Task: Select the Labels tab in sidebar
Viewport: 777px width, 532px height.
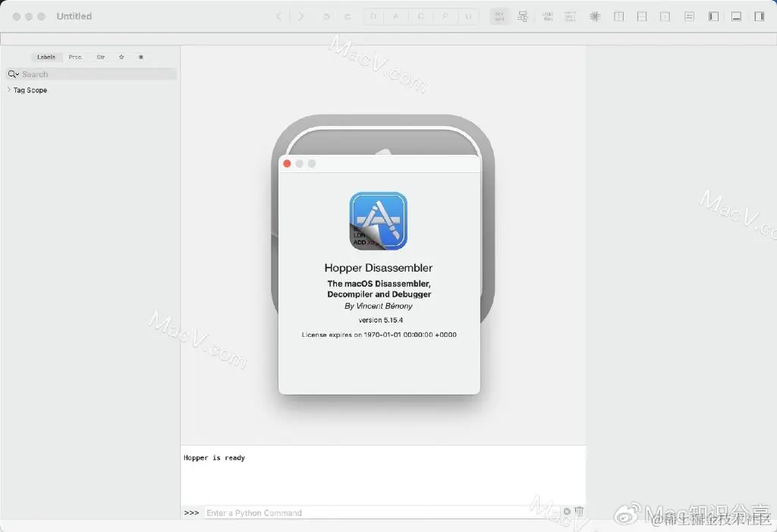Action: pos(46,57)
